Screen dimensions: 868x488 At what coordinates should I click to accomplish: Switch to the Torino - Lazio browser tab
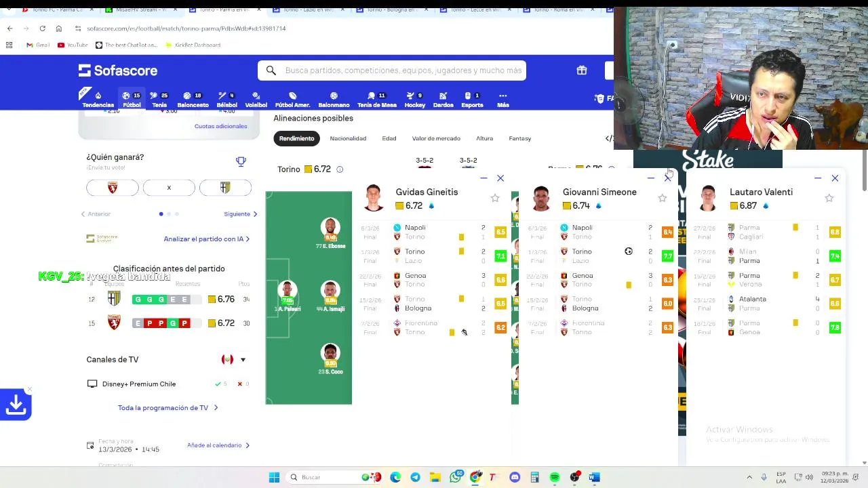[x=309, y=9]
